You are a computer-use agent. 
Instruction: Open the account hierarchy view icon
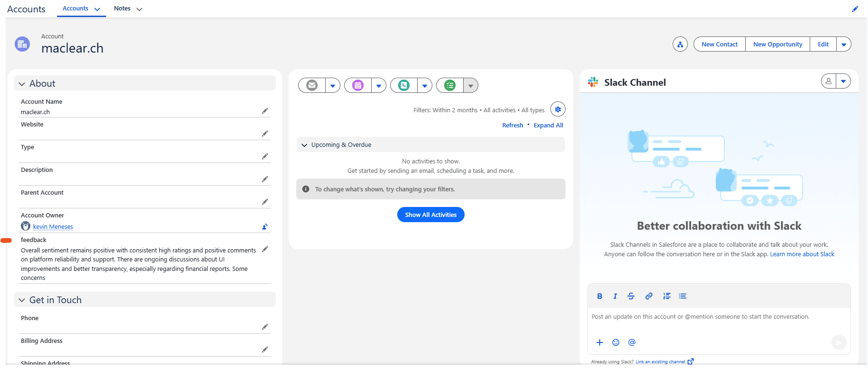(x=680, y=45)
